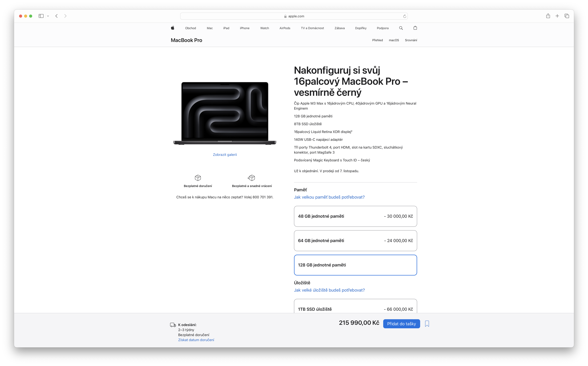This screenshot has height=366, width=588.
Task: Open the shopping bag icon
Action: pos(415,28)
